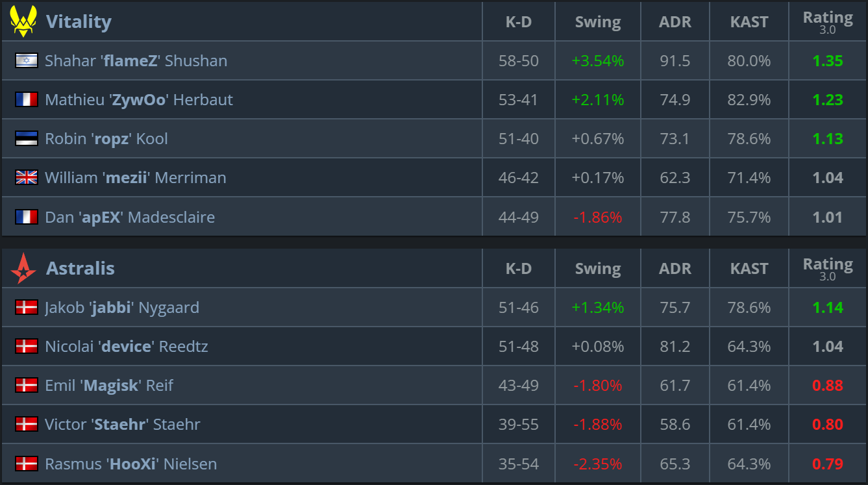This screenshot has width=868, height=485.
Task: Sort Astralis table by KAST header
Action: [749, 269]
